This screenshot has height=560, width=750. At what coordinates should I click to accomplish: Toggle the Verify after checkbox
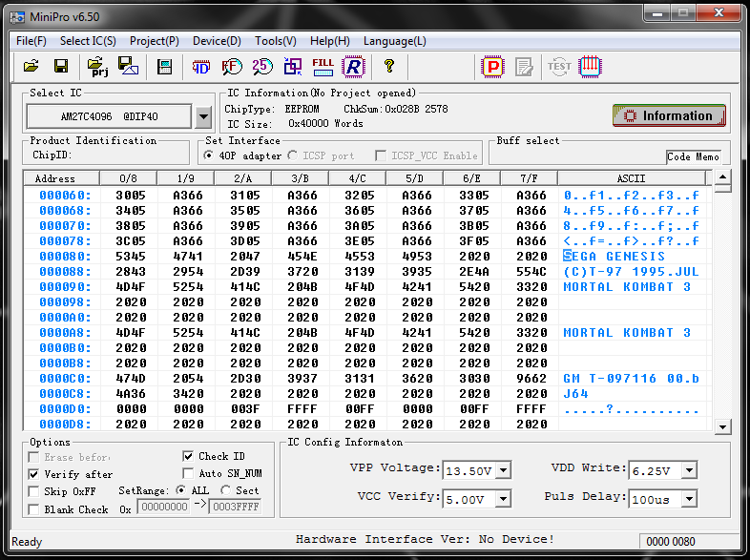tap(33, 474)
